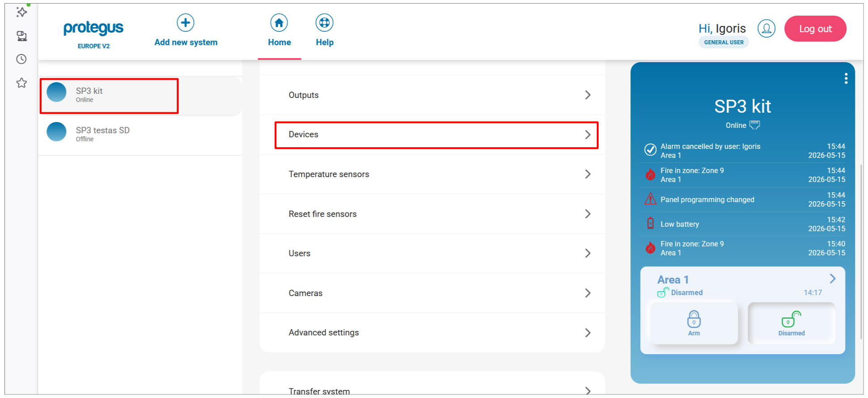The height and width of the screenshot is (398, 868).
Task: Click the devices icon in left sidebar
Action: pos(21,36)
